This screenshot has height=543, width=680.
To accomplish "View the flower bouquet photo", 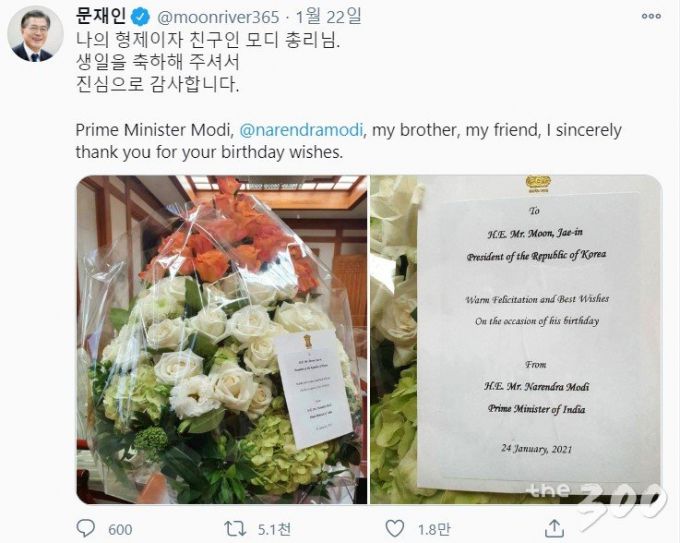I will pyautogui.click(x=222, y=340).
